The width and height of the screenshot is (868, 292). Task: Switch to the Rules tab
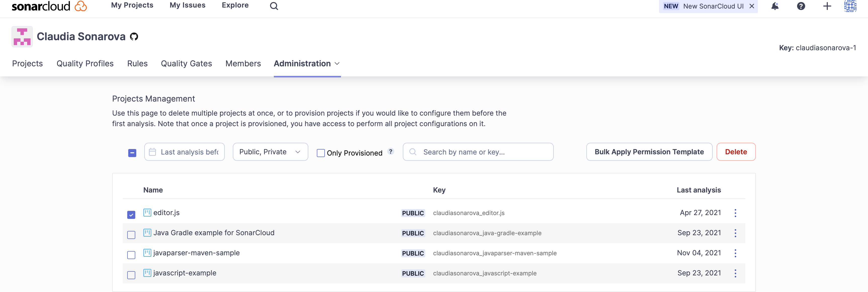137,64
